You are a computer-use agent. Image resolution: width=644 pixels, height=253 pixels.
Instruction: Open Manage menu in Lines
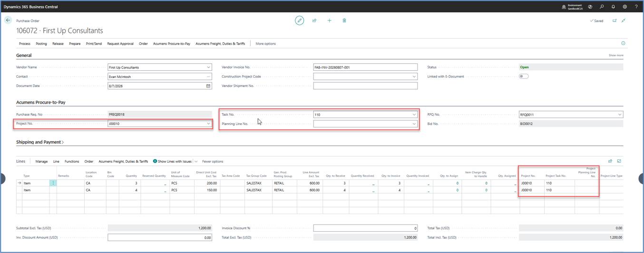(41, 161)
